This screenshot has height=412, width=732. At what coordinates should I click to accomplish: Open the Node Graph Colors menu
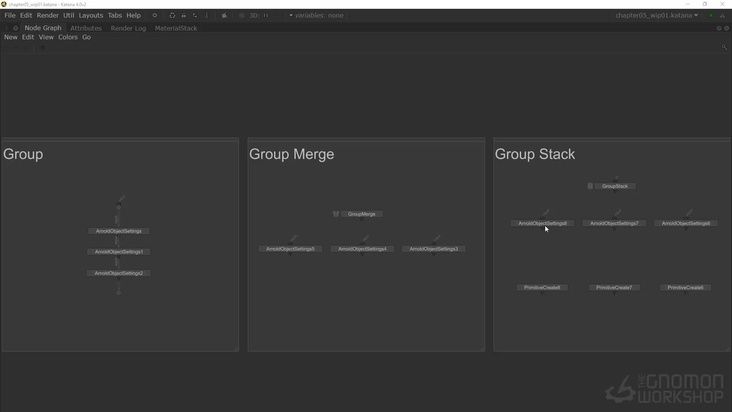(x=68, y=37)
